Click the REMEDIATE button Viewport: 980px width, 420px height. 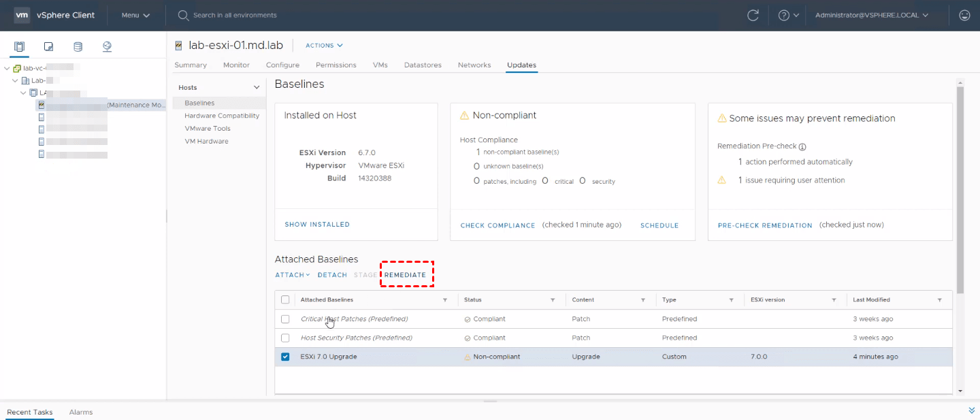point(405,275)
